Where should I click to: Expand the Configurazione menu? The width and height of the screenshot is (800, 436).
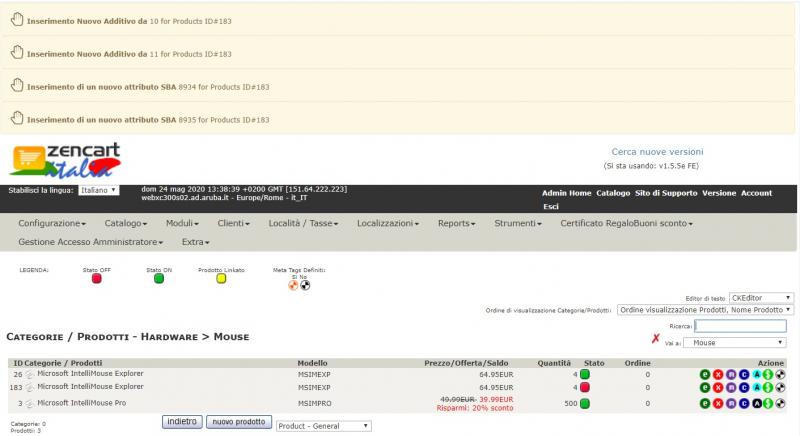pyautogui.click(x=52, y=223)
